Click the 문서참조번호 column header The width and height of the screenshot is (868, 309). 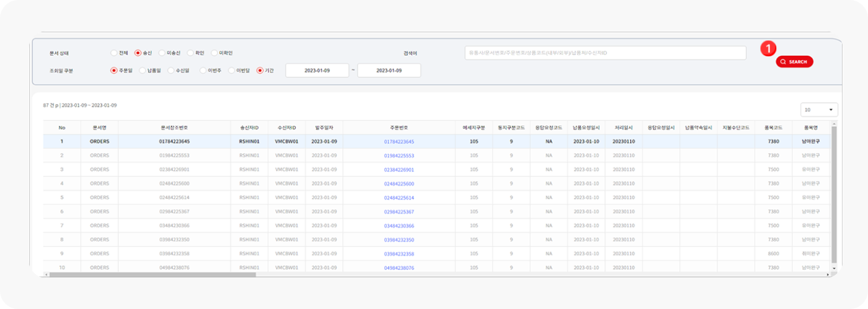[174, 128]
